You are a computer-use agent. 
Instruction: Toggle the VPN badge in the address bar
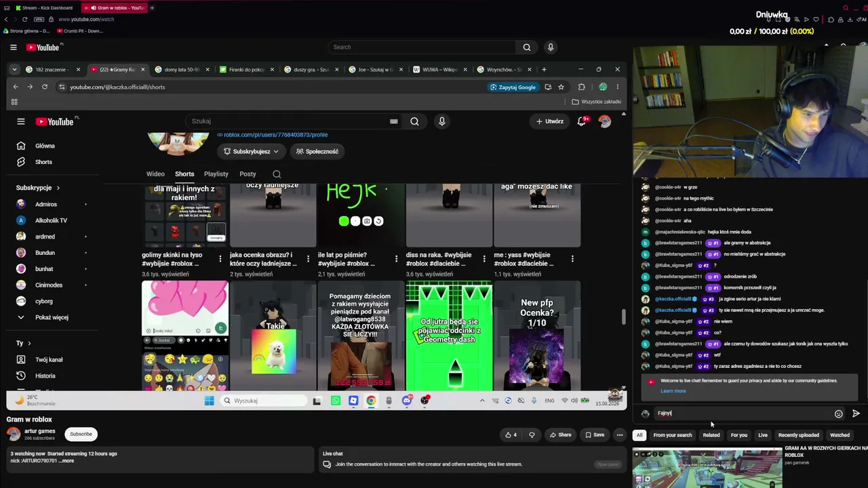click(39, 19)
